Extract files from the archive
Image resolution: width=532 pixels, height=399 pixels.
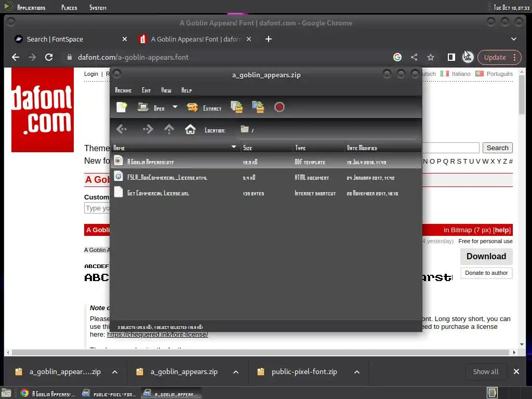204,108
